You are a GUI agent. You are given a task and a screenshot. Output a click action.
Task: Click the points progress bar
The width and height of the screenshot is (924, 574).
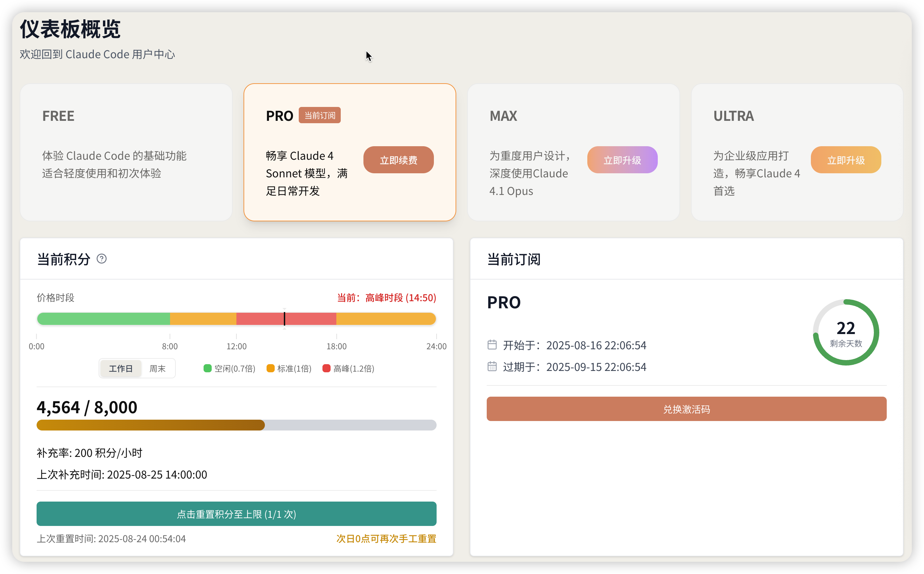click(x=236, y=425)
